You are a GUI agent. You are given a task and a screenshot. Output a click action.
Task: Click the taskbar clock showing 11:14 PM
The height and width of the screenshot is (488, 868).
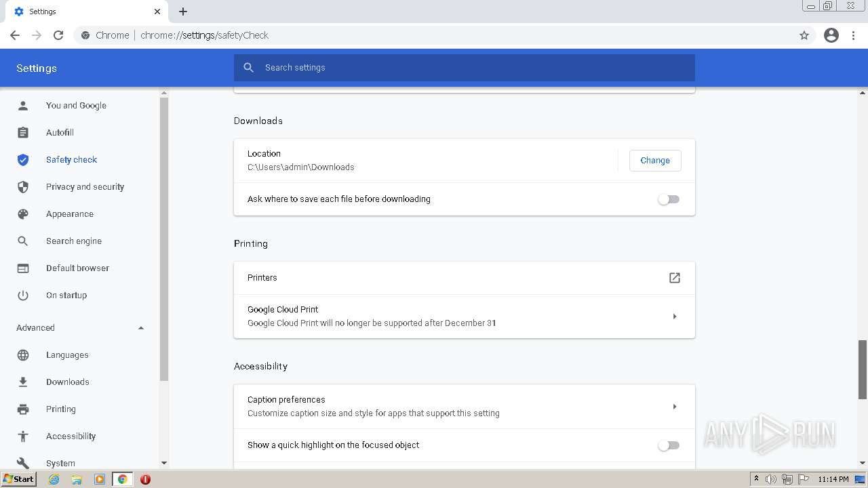pyautogui.click(x=833, y=479)
